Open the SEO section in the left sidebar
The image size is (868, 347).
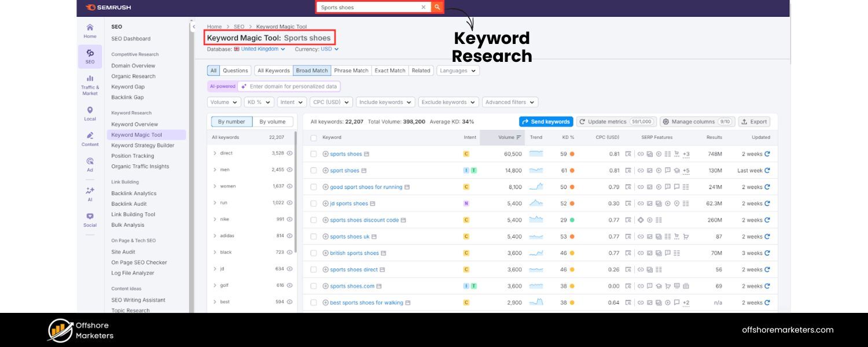pyautogui.click(x=90, y=56)
